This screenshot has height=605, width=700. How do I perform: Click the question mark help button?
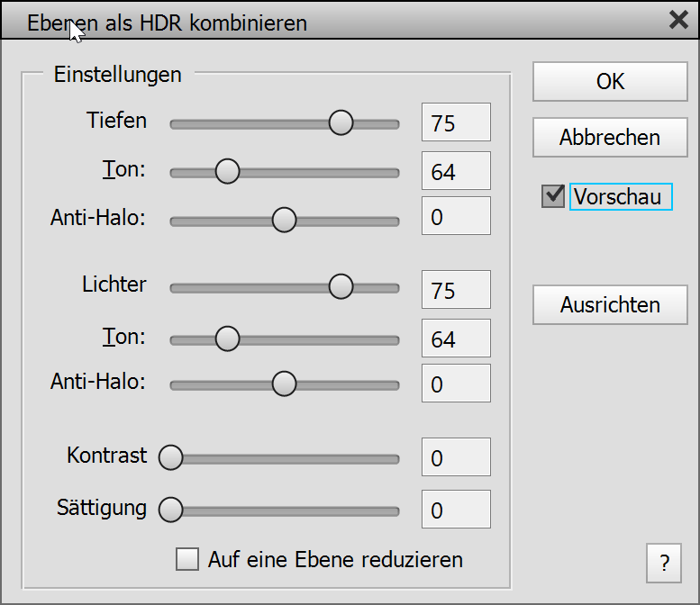coord(664,564)
